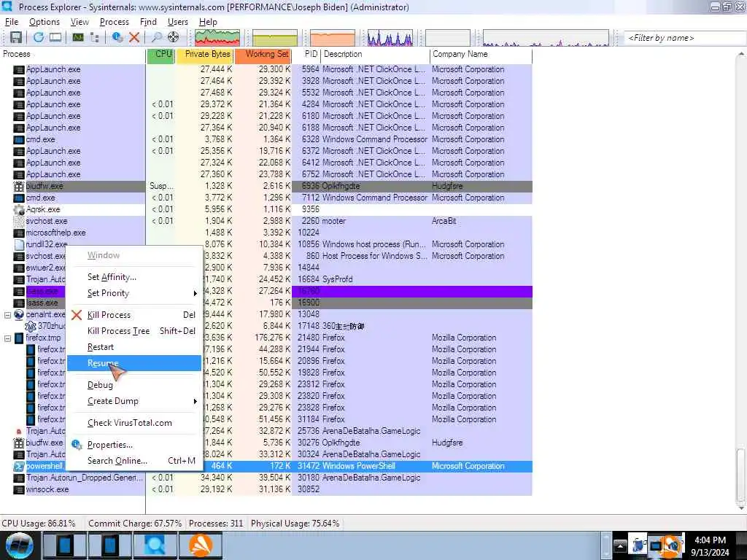Click the Filter by name input field

[684, 38]
